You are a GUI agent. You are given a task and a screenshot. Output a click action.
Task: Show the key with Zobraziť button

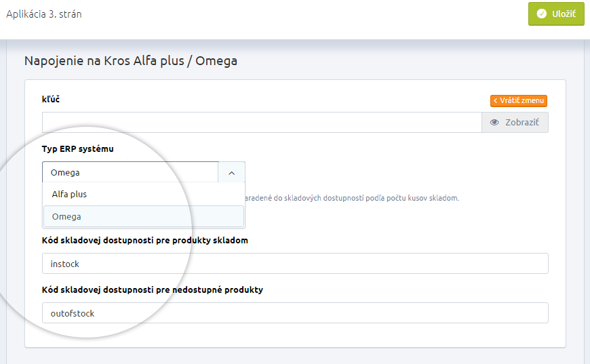[515, 122]
